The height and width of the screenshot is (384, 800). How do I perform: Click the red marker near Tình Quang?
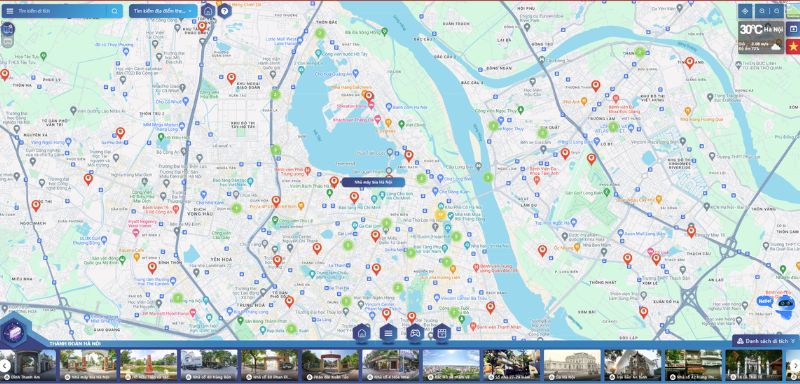coord(690,62)
